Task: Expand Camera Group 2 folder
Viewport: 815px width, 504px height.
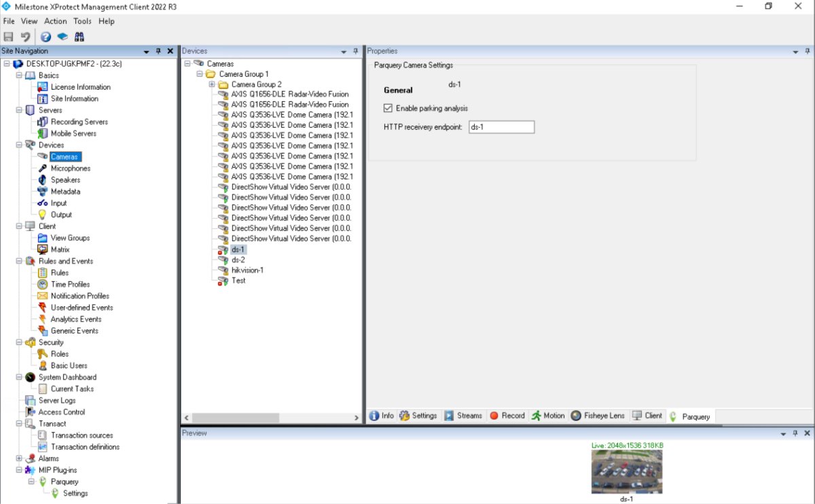Action: click(x=212, y=84)
